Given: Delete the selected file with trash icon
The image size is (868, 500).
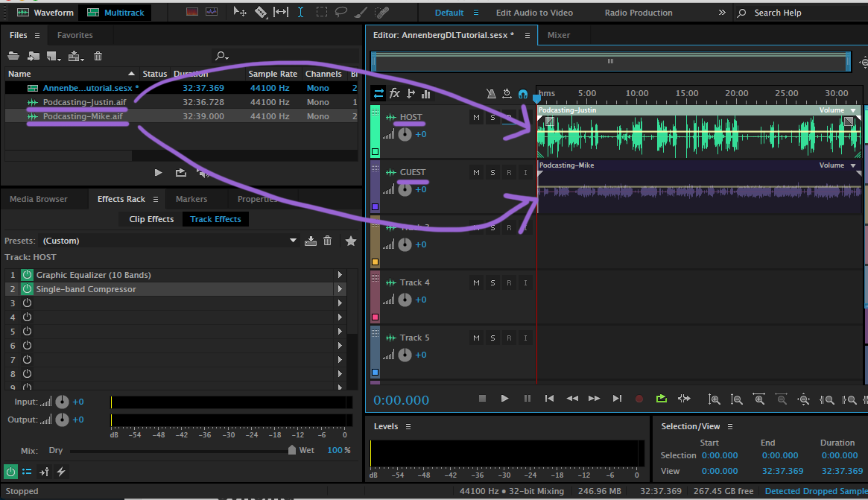Looking at the screenshot, I should click(98, 56).
